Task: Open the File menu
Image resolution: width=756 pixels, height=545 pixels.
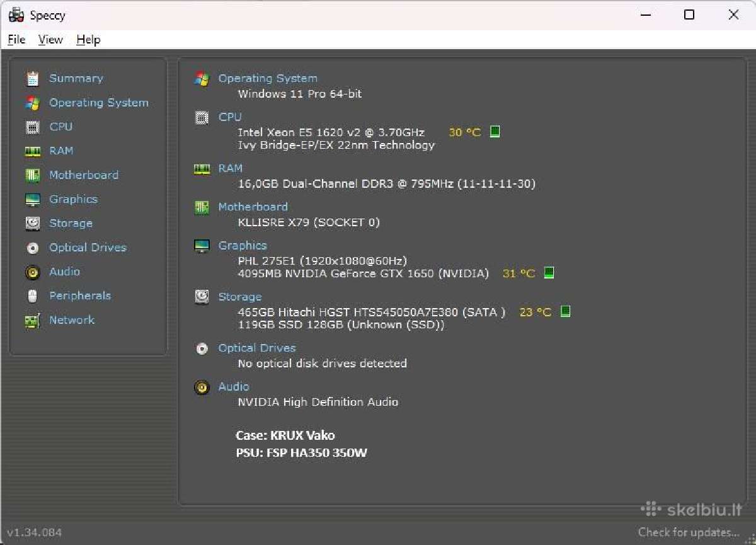Action: 16,40
